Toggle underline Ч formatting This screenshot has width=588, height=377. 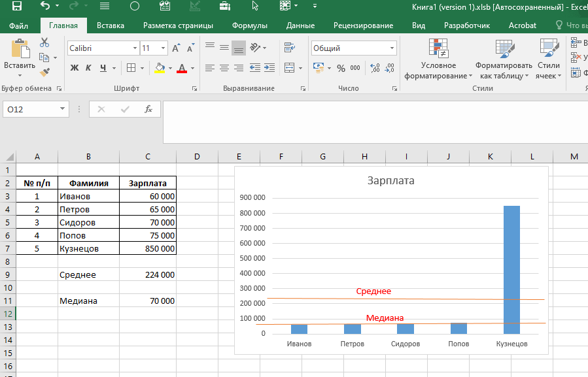tap(103, 68)
